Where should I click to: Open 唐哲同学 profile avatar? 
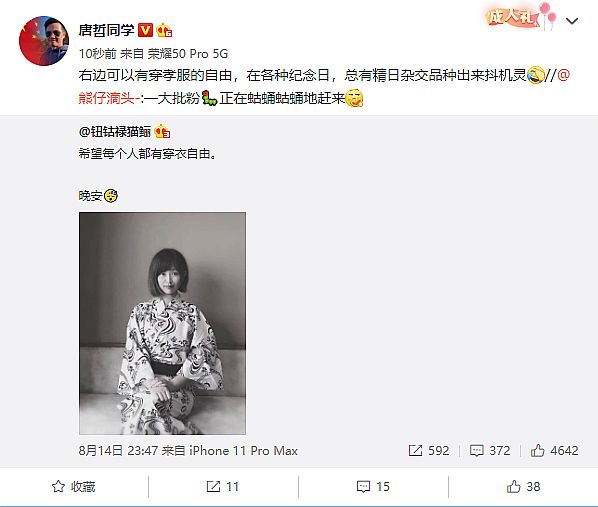click(44, 41)
